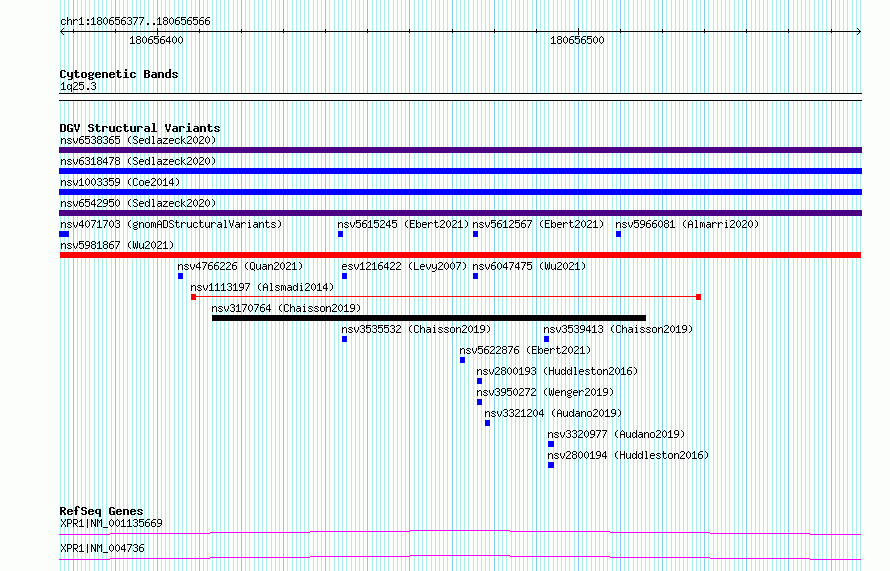Click the nsv6047475 (Wu2021) blue marker
This screenshot has height=571, width=890.
pyautogui.click(x=476, y=276)
